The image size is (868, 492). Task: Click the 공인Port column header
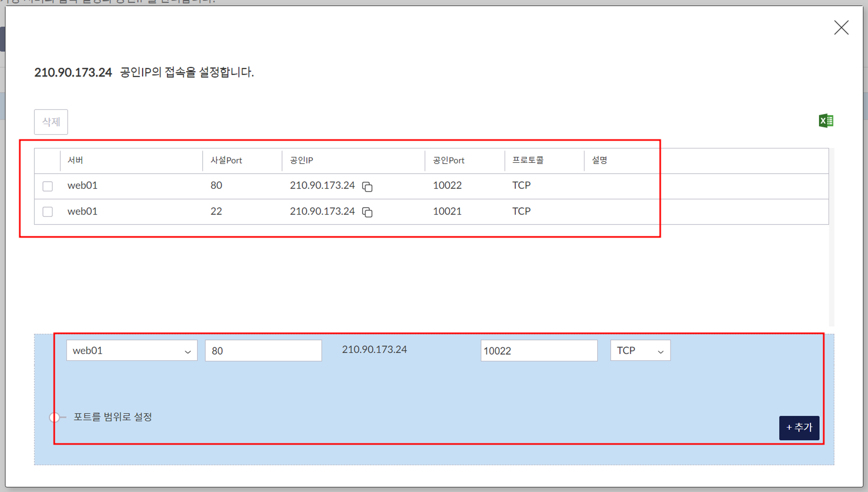pyautogui.click(x=448, y=160)
